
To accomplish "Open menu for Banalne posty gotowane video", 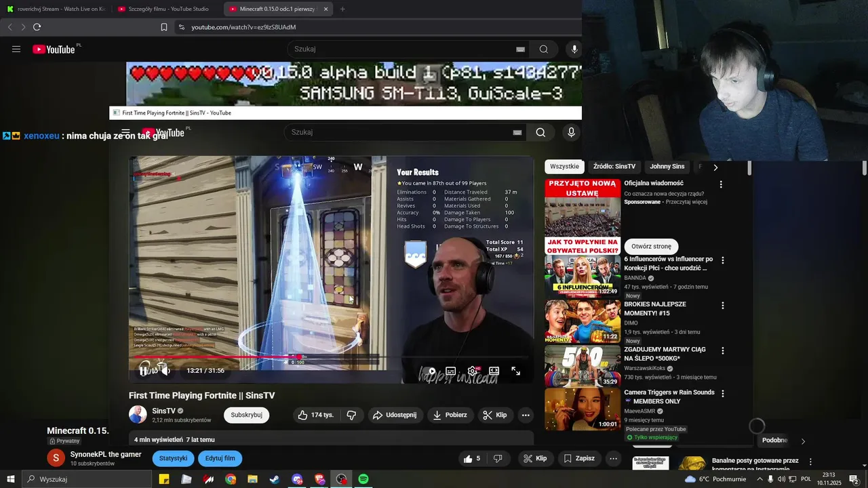I will [810, 462].
